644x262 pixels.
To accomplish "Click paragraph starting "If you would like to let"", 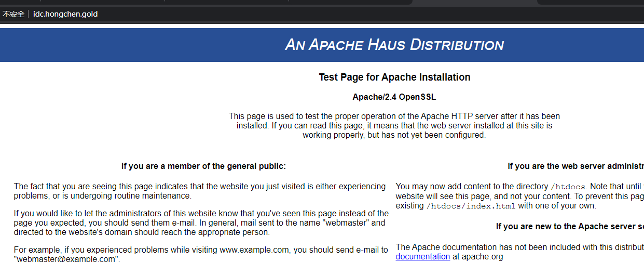I will (x=201, y=222).
